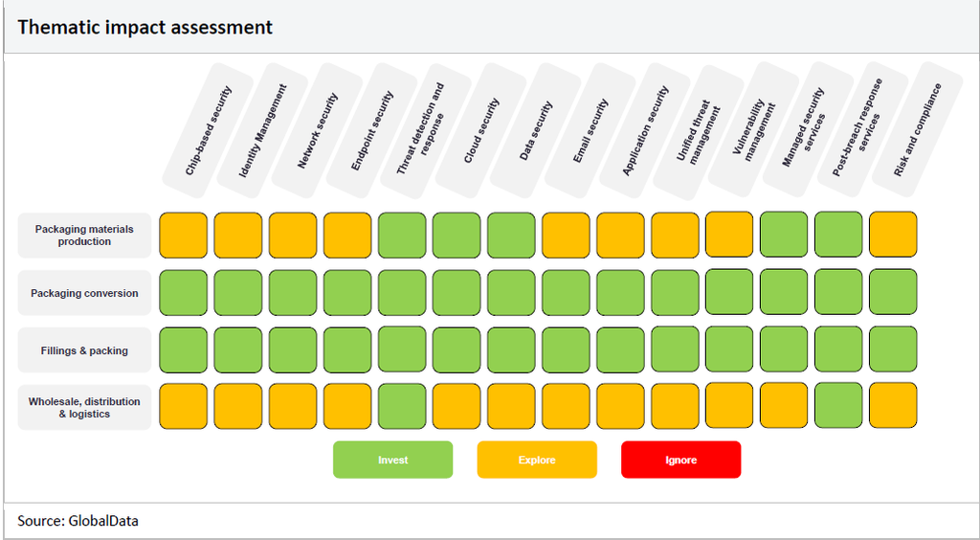Select the Packaging conversion row label
Image resolution: width=980 pixels, height=540 pixels.
pos(84,293)
